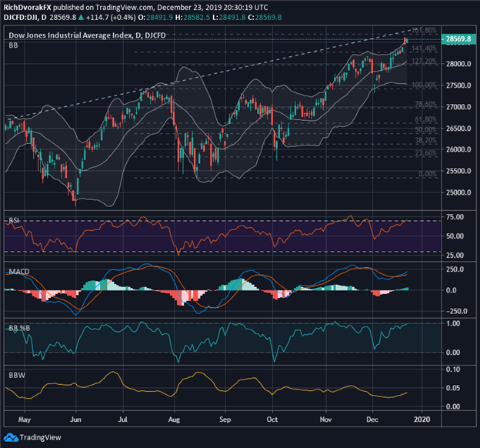Click the 127.20% Fibonacci level label
Image resolution: width=480 pixels, height=448 pixels.
(425, 62)
